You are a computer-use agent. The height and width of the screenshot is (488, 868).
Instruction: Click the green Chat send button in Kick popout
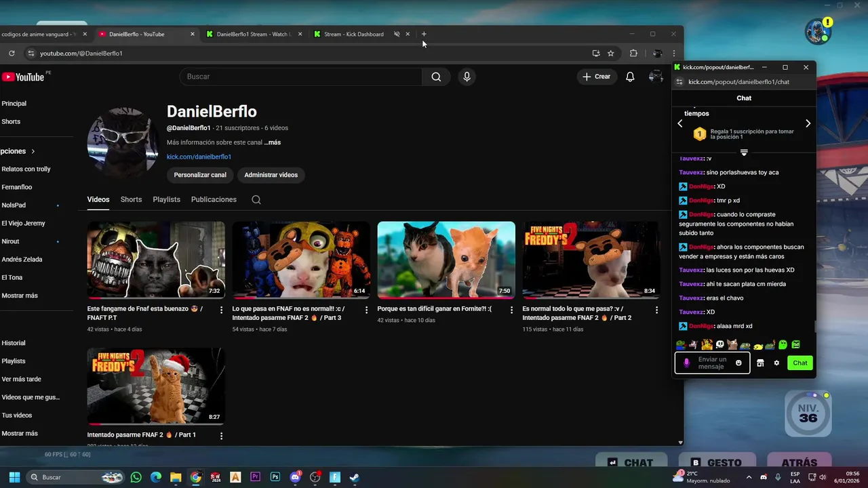pyautogui.click(x=800, y=363)
